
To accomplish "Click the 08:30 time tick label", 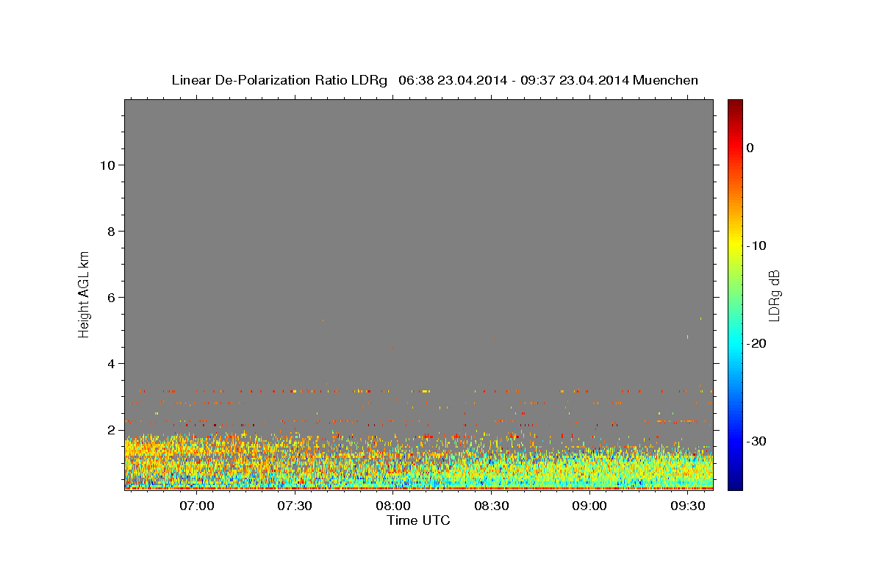I will 491,506.
